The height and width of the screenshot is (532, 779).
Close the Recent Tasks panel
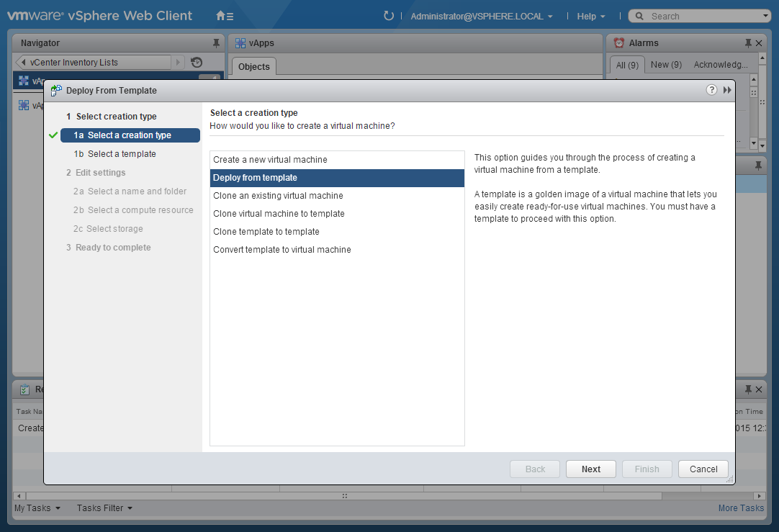click(759, 389)
